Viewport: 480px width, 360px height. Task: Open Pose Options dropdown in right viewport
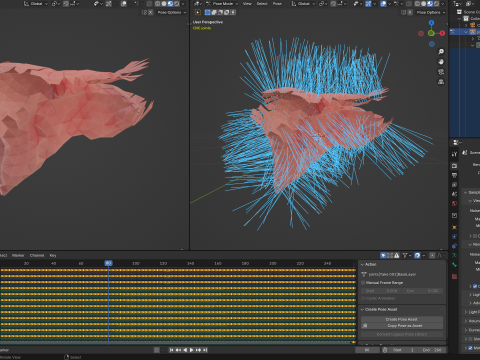[x=431, y=12]
